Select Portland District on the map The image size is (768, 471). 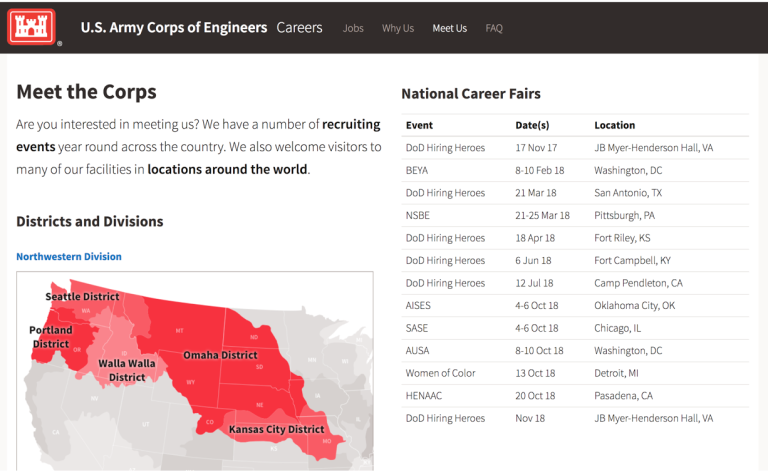pyautogui.click(x=50, y=337)
